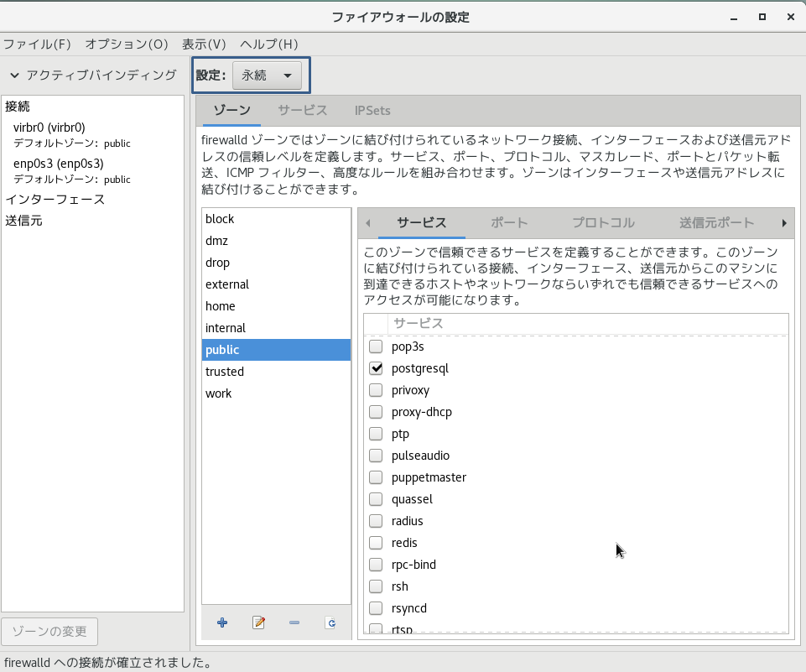Tick the redis service checkbox
The width and height of the screenshot is (806, 672).
376,543
